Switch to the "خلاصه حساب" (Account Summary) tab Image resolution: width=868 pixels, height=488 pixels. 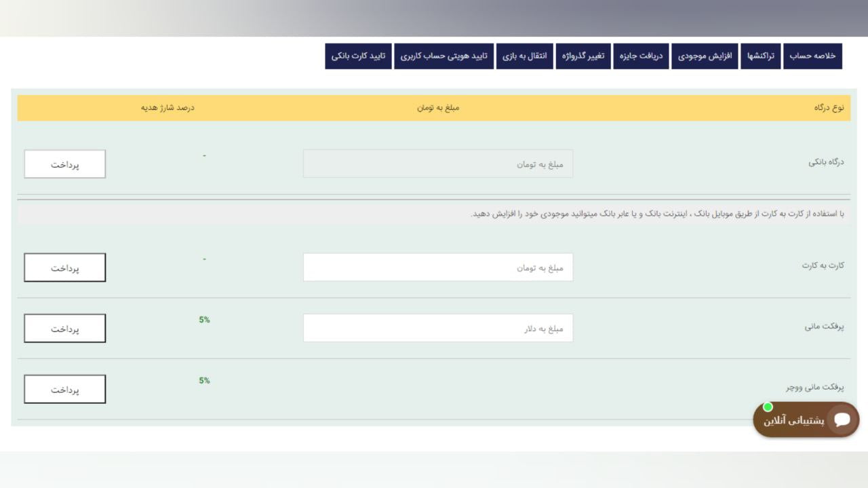click(x=813, y=56)
